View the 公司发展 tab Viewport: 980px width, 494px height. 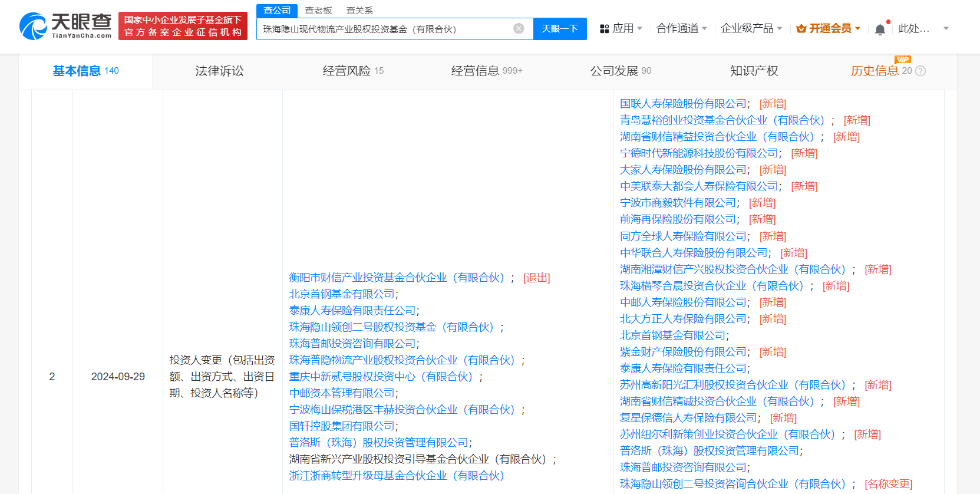point(621,71)
